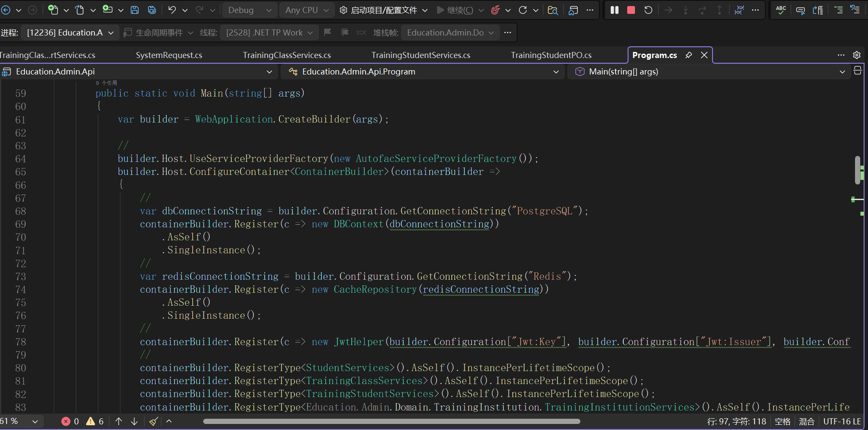Switch to the TrainingStudentServices.cs tab
This screenshot has height=430, width=868.
tap(421, 55)
